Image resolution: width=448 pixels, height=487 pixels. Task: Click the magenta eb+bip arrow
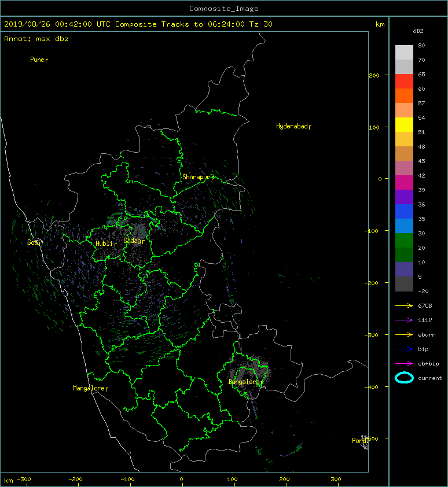(404, 363)
